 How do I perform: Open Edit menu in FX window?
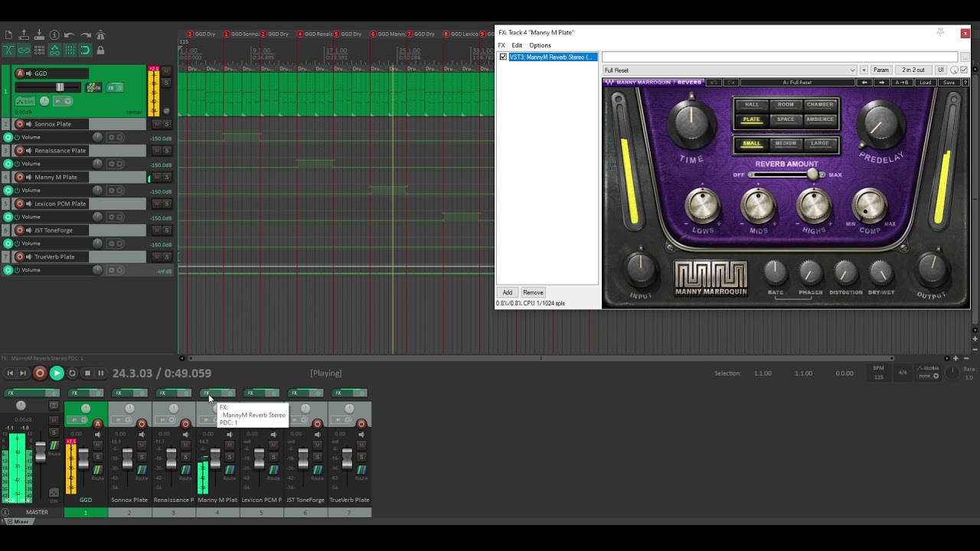(517, 45)
